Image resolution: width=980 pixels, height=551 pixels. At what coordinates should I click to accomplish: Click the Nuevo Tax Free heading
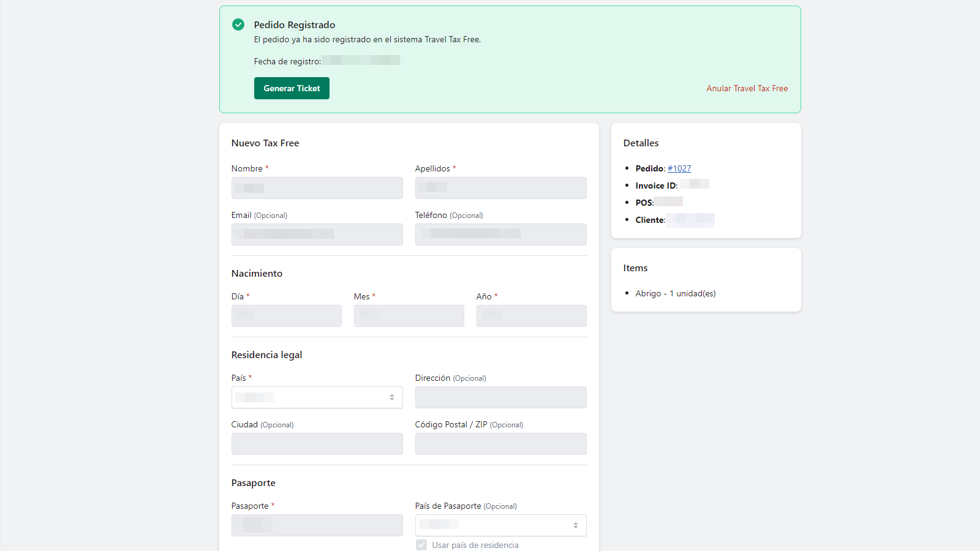(x=265, y=143)
